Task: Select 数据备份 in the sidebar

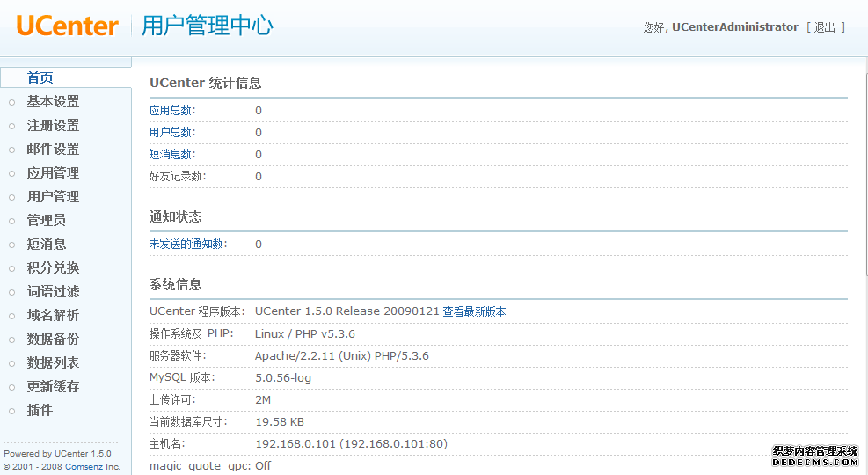Action: [53, 340]
